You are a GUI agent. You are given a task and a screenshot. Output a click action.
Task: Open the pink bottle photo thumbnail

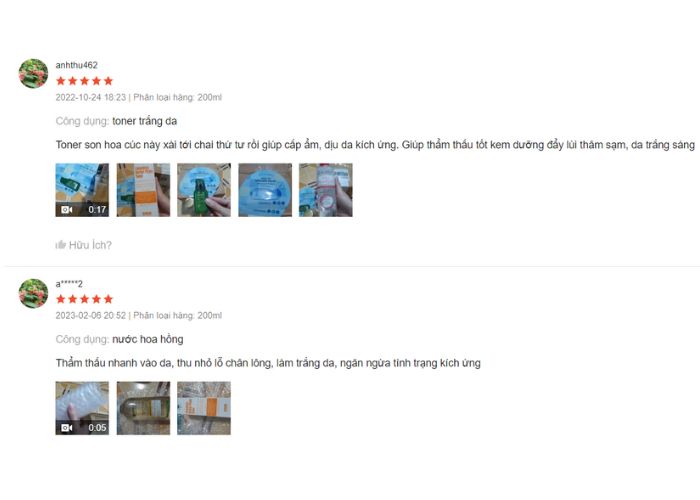(326, 190)
